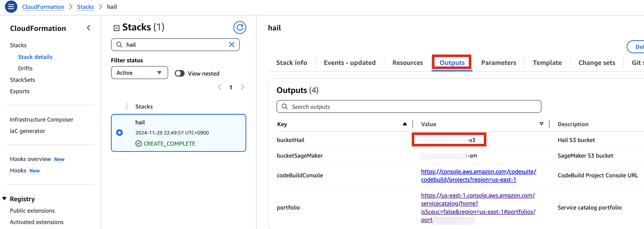Screen dimensions: 644x229
Task: Go to next stacks page
Action: click(x=242, y=87)
